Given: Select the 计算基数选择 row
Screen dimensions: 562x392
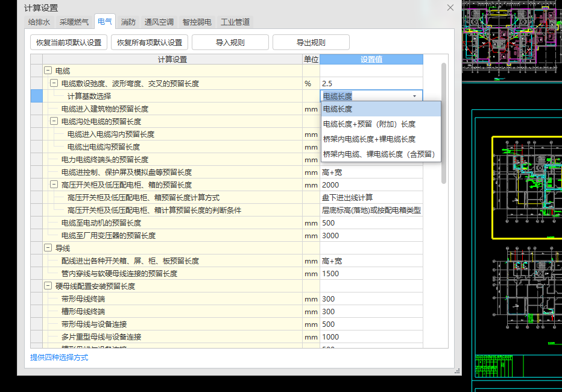Looking at the screenshot, I should click(x=172, y=96).
